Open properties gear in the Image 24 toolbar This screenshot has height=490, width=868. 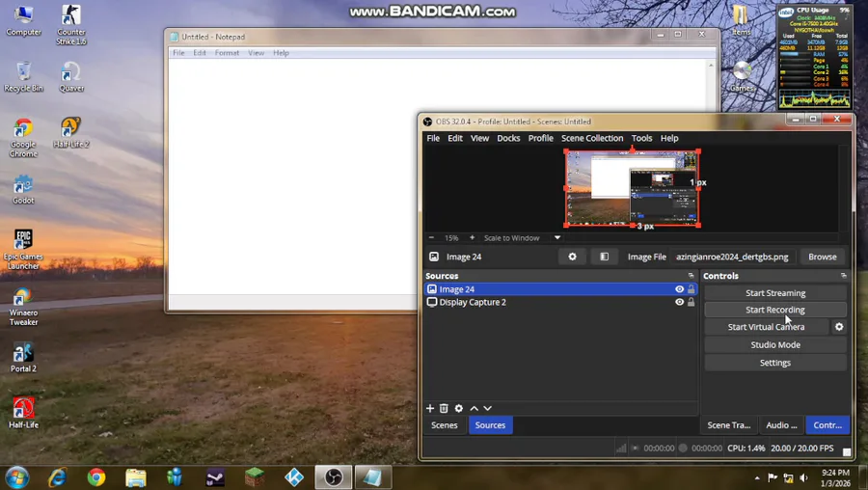point(572,257)
